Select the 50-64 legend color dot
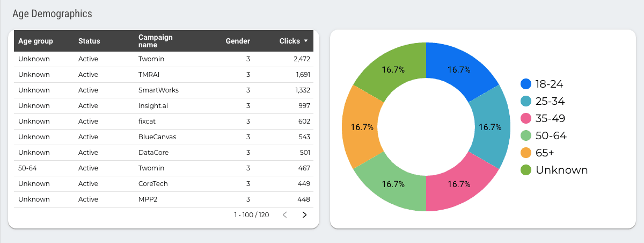 tap(526, 135)
